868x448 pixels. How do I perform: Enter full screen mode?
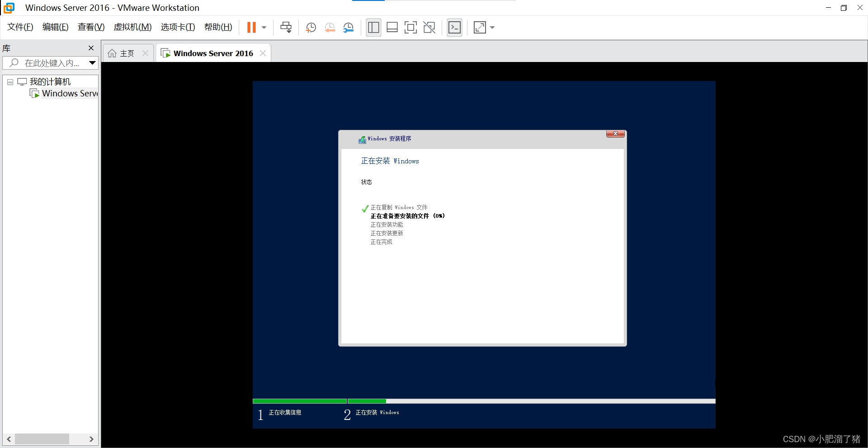coord(410,28)
